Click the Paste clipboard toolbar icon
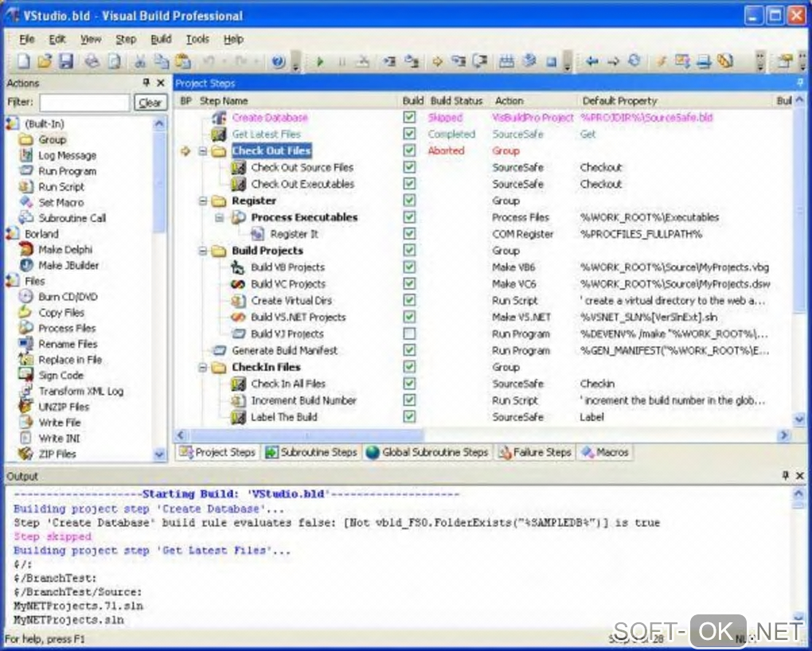Viewport: 812px width, 651px height. 182,61
